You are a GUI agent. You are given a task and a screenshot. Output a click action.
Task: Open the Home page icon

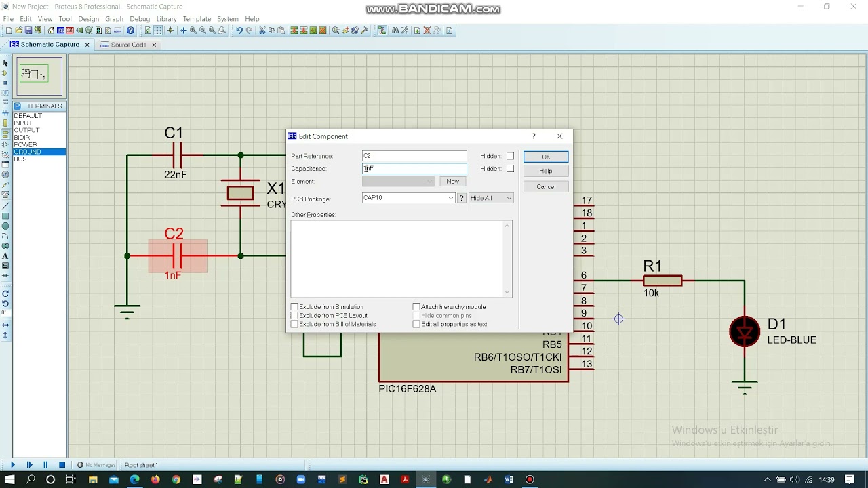(x=51, y=30)
